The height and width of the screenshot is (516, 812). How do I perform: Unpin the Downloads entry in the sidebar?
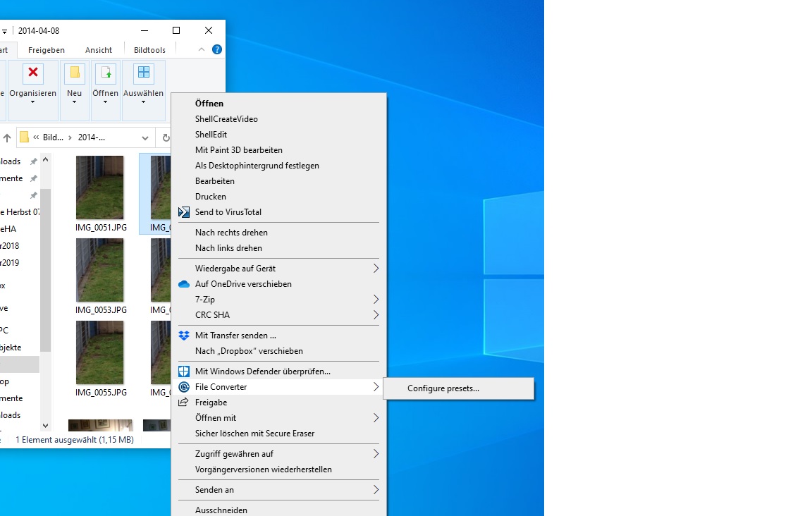34,161
